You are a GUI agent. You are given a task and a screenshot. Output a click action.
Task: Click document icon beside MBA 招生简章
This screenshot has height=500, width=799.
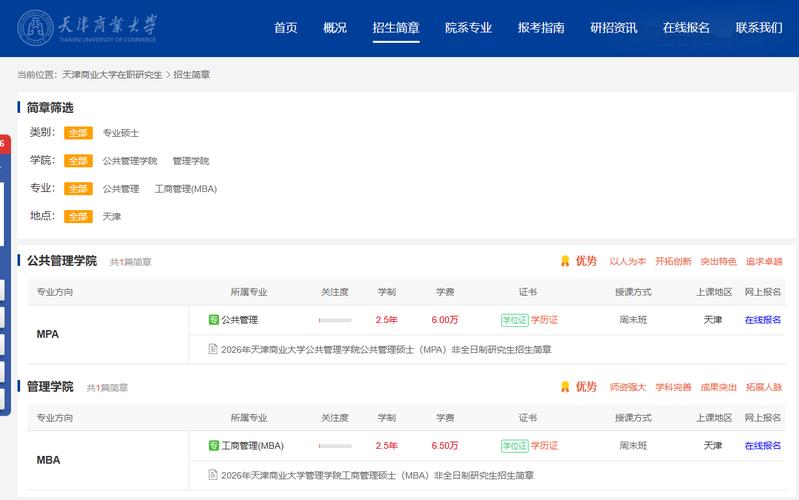[x=213, y=475]
